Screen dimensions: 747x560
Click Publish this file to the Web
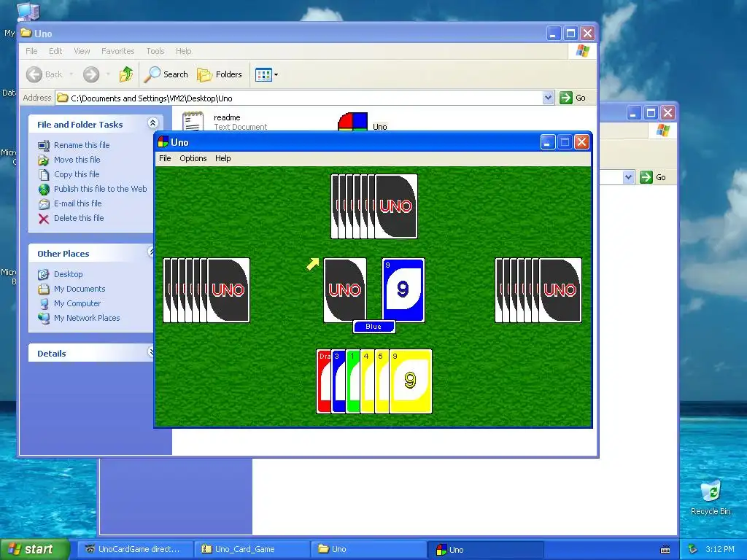click(101, 189)
